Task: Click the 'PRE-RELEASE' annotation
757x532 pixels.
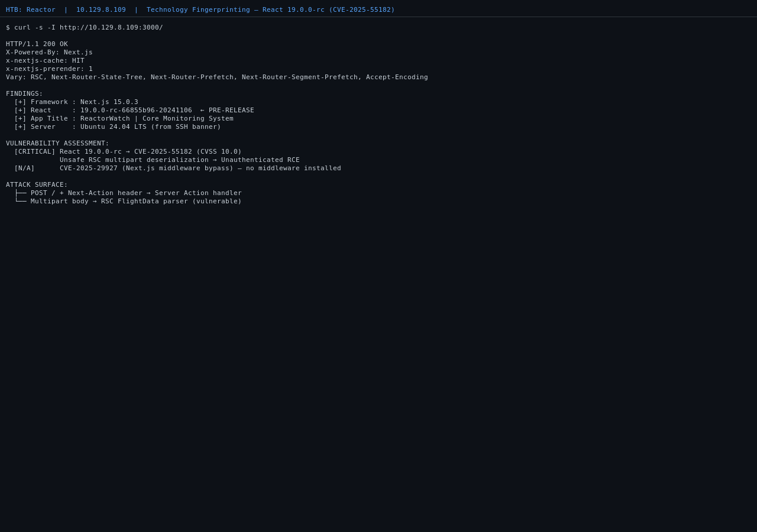Action: (231, 110)
